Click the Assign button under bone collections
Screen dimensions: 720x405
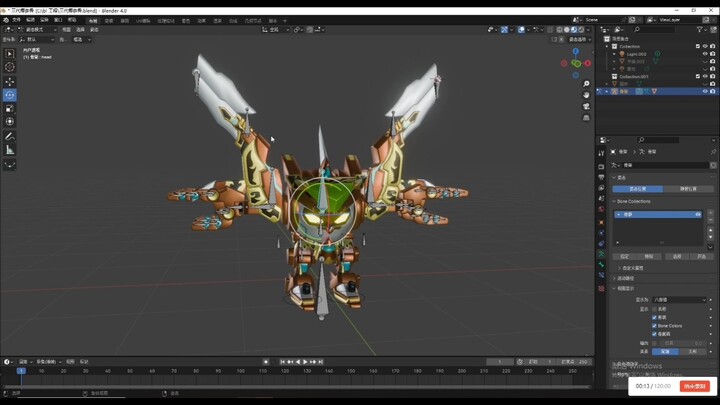(x=624, y=256)
